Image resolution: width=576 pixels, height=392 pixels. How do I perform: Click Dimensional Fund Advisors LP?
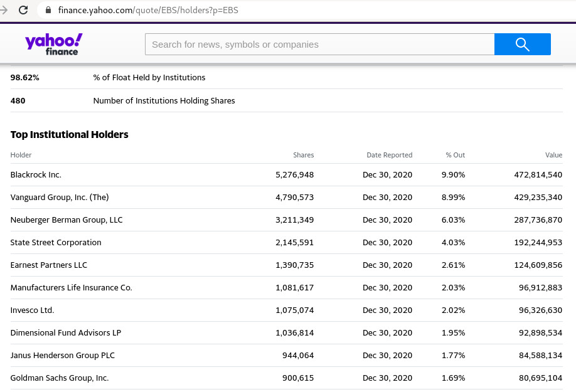tap(66, 332)
